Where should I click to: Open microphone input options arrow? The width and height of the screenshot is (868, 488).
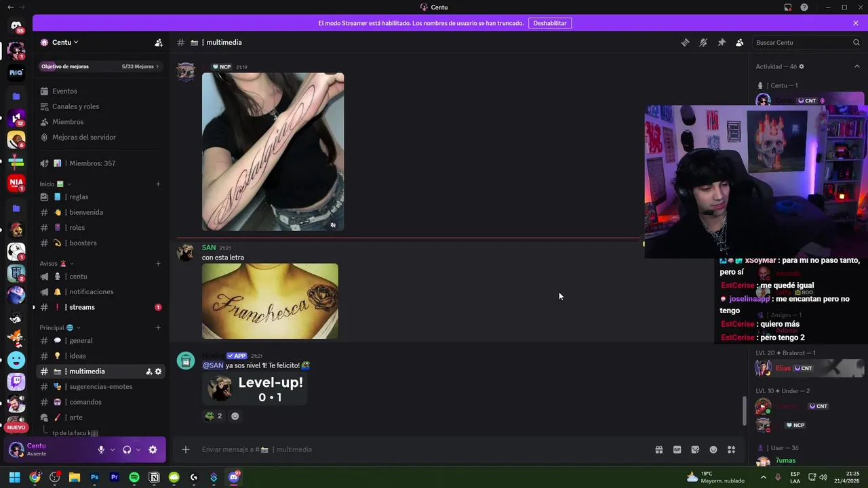click(x=112, y=449)
